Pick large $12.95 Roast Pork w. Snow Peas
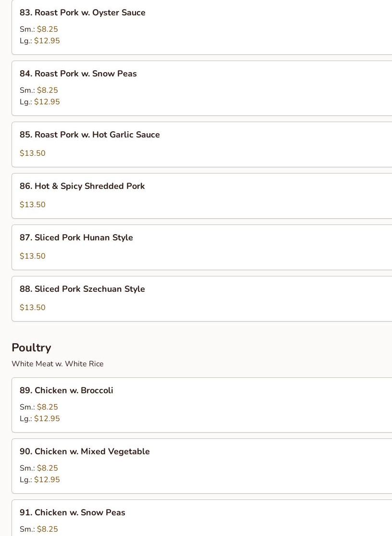The height and width of the screenshot is (536, 392). (47, 102)
